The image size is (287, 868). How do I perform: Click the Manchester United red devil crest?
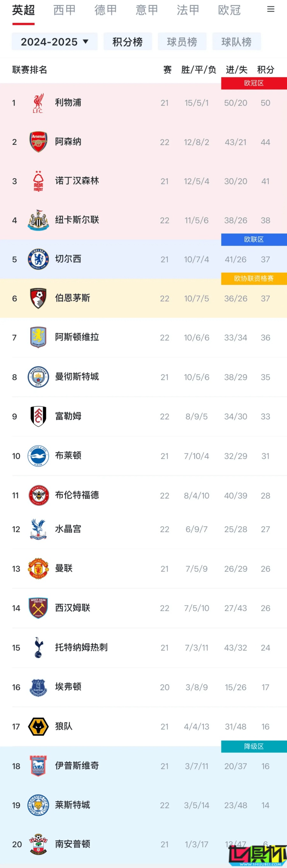click(38, 568)
